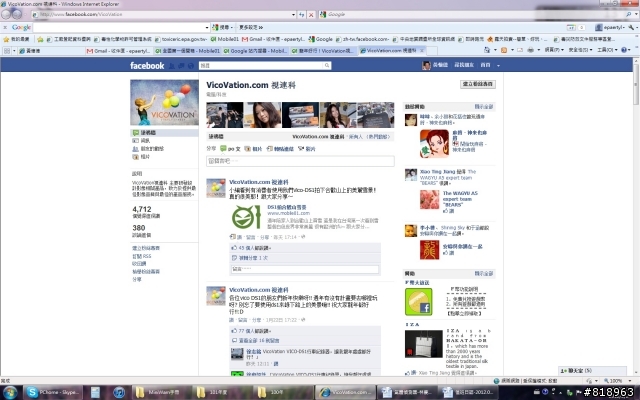
Task: Open the address bar history dropdown
Action: pos(293,14)
